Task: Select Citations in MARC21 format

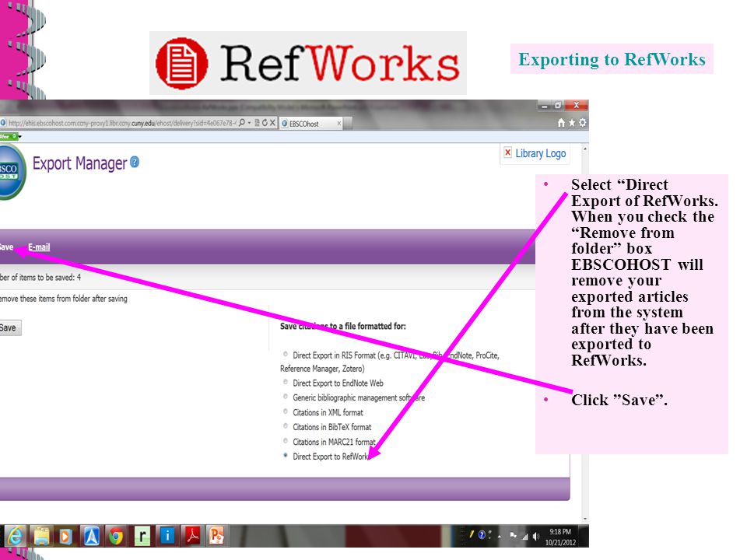Action: 286,440
